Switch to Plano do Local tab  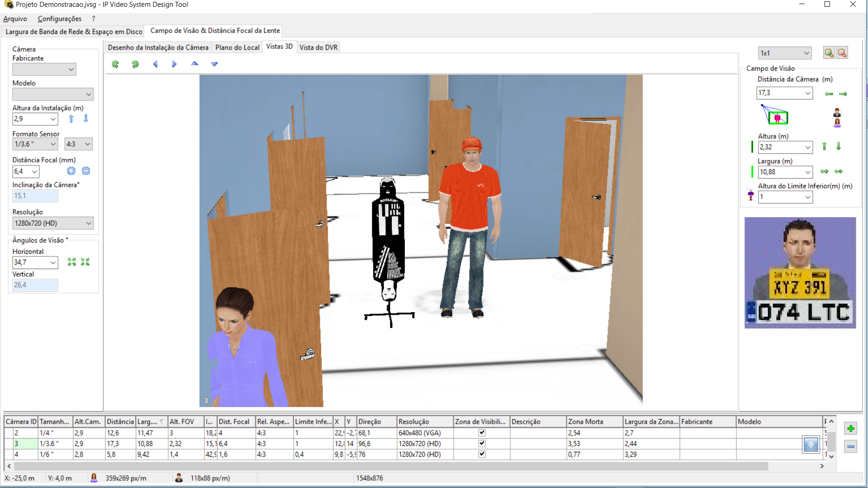(x=237, y=47)
